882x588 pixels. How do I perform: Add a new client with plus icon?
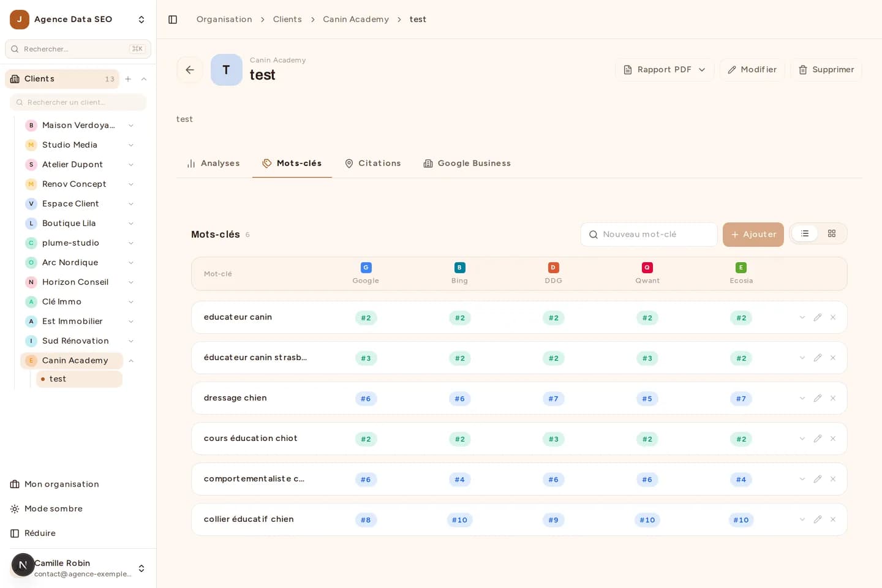(x=128, y=79)
